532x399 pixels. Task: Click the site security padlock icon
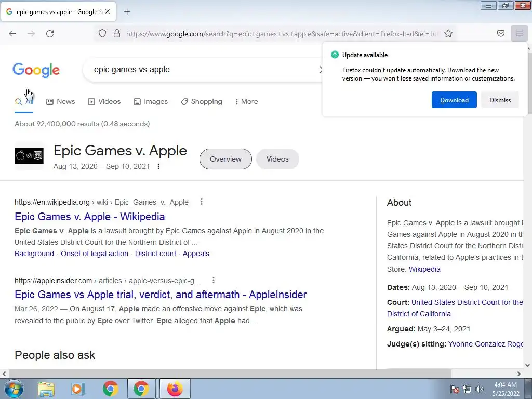117,33
